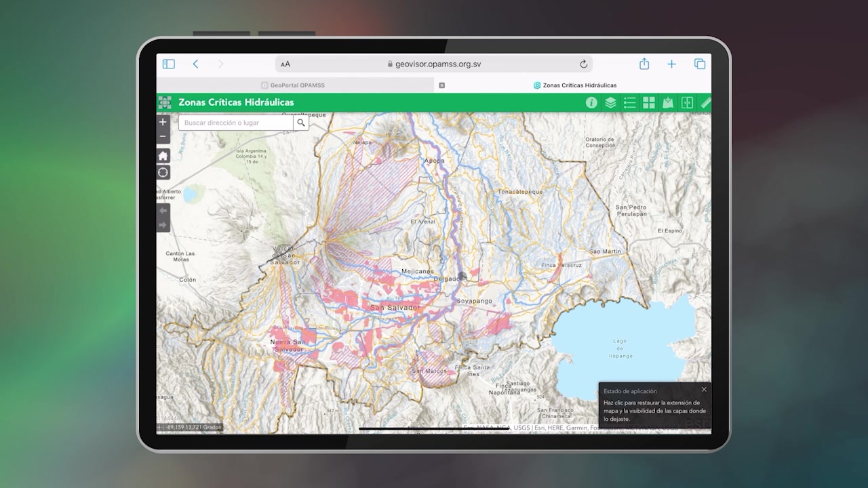Viewport: 868px width, 488px height.
Task: Click the 'Tonacatepeque' map label
Action: pyautogui.click(x=521, y=192)
